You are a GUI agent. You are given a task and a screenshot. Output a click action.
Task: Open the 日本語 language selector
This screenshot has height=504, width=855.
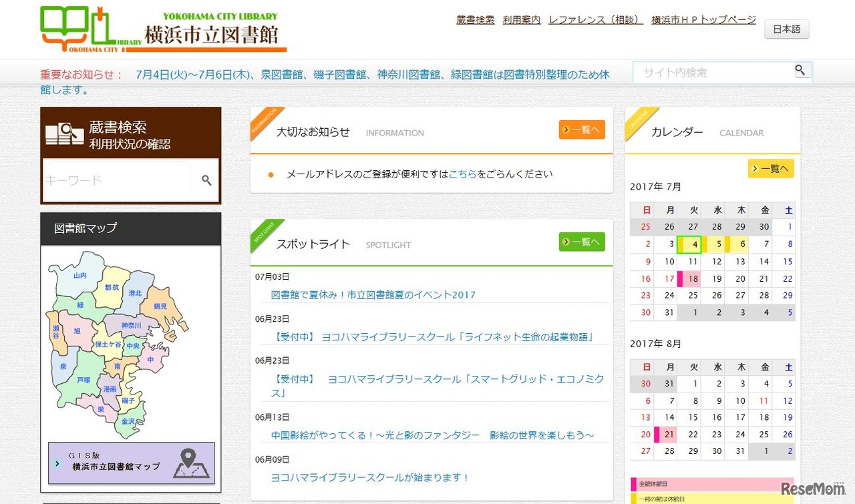[x=786, y=29]
